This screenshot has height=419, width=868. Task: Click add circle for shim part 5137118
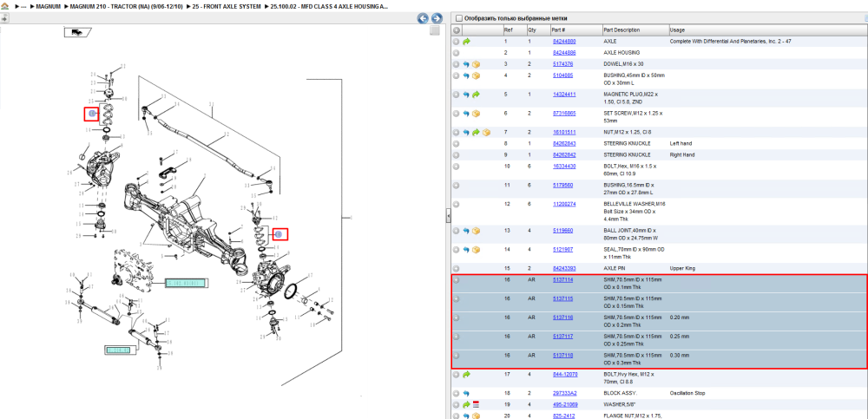pos(457,356)
